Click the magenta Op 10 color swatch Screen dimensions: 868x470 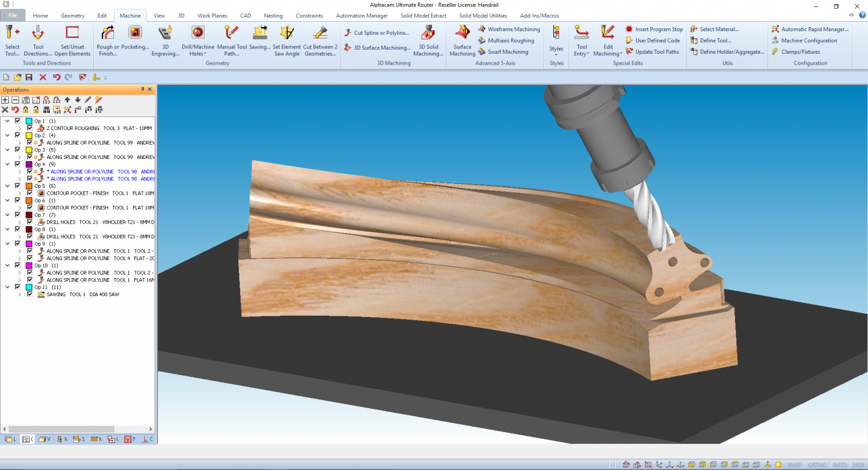pos(29,265)
